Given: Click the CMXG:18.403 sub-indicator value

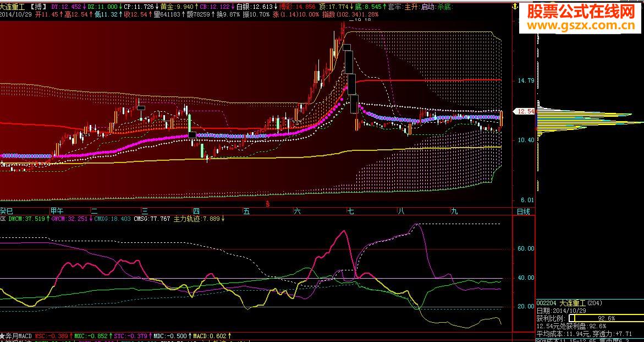Looking at the screenshot, I should click(x=113, y=219).
